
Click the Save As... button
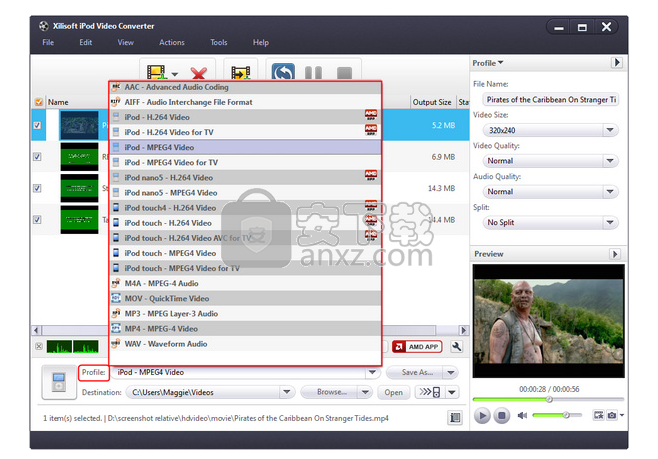click(416, 373)
